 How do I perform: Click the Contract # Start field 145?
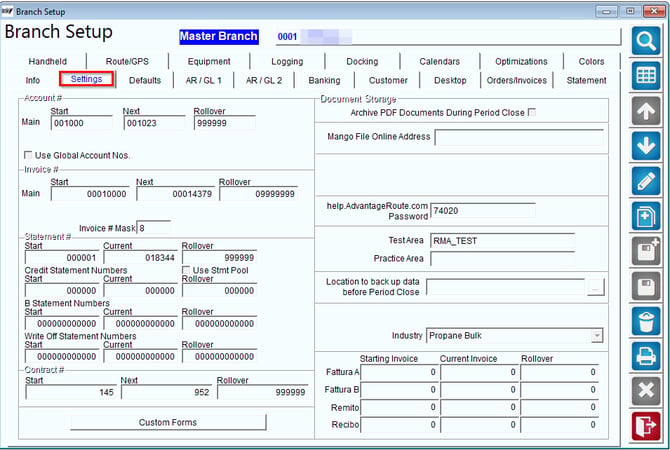point(71,392)
